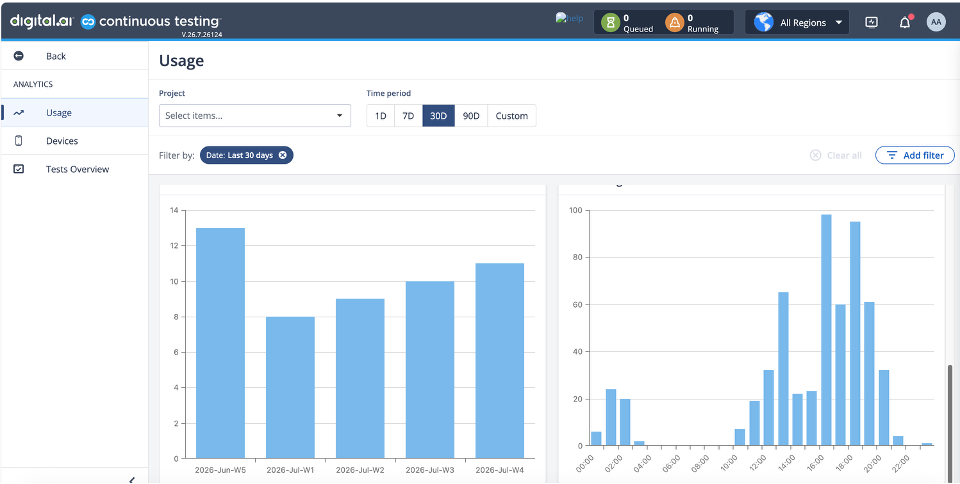This screenshot has width=960, height=484.
Task: Open the Project Select items dropdown
Action: point(255,116)
